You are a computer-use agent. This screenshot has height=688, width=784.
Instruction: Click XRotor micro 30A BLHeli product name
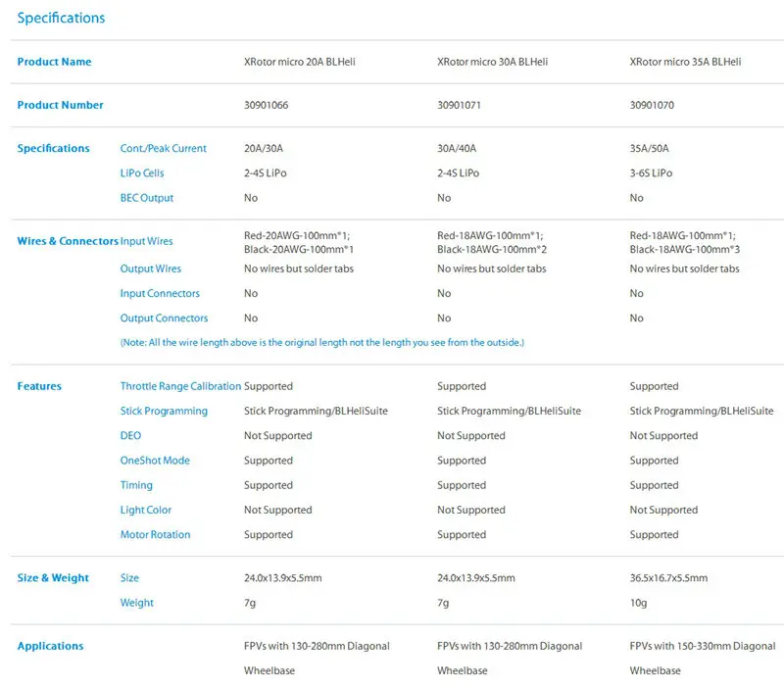(x=493, y=62)
